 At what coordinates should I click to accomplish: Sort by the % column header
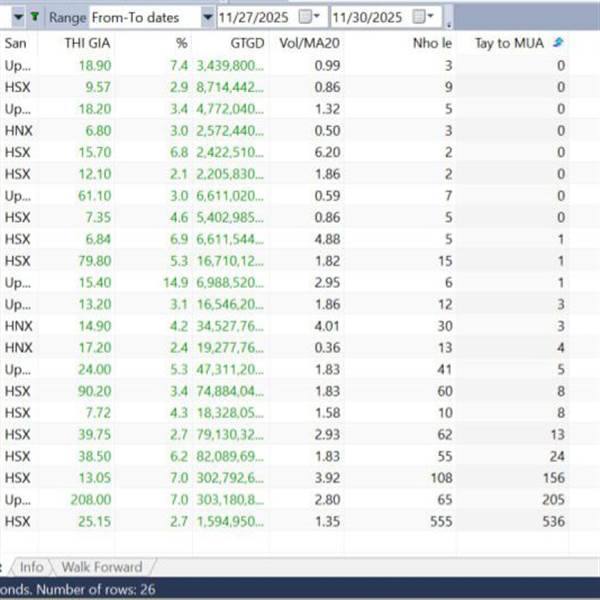[182, 43]
